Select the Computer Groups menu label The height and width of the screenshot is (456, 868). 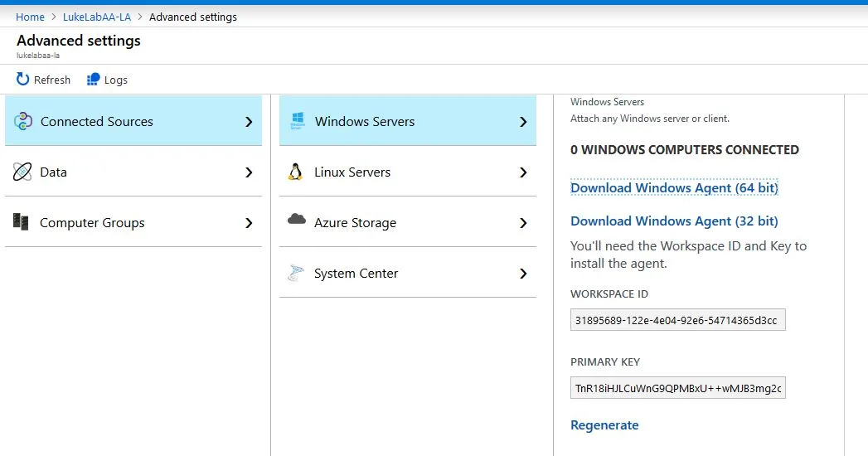click(92, 223)
